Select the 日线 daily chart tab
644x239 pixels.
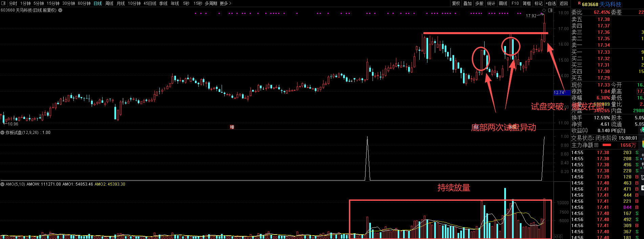[x=98, y=3]
